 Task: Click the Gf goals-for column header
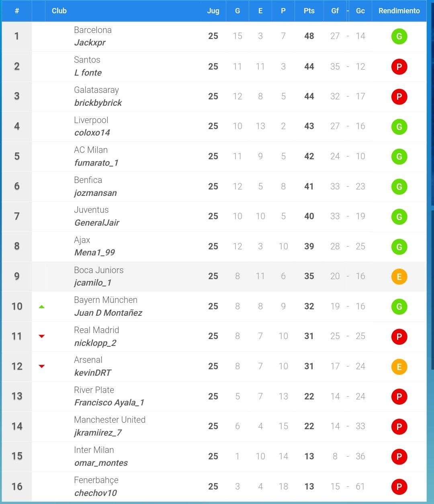click(335, 11)
